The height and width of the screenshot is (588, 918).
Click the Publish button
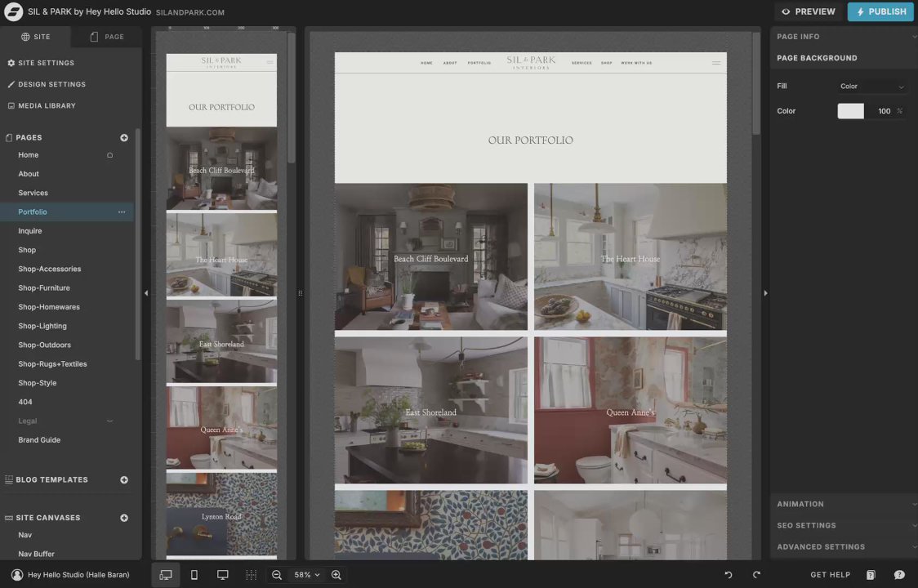point(880,11)
